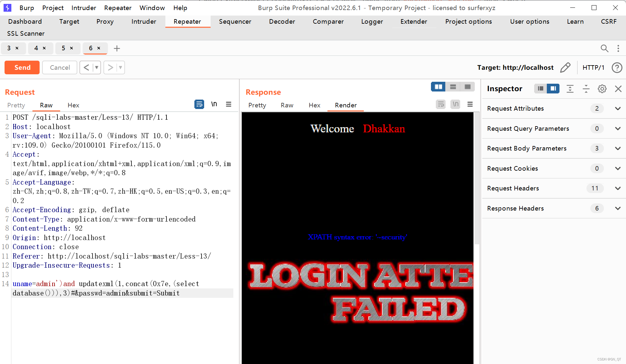This screenshot has width=626, height=364.
Task: Click the edit target pencil icon
Action: pyautogui.click(x=565, y=67)
